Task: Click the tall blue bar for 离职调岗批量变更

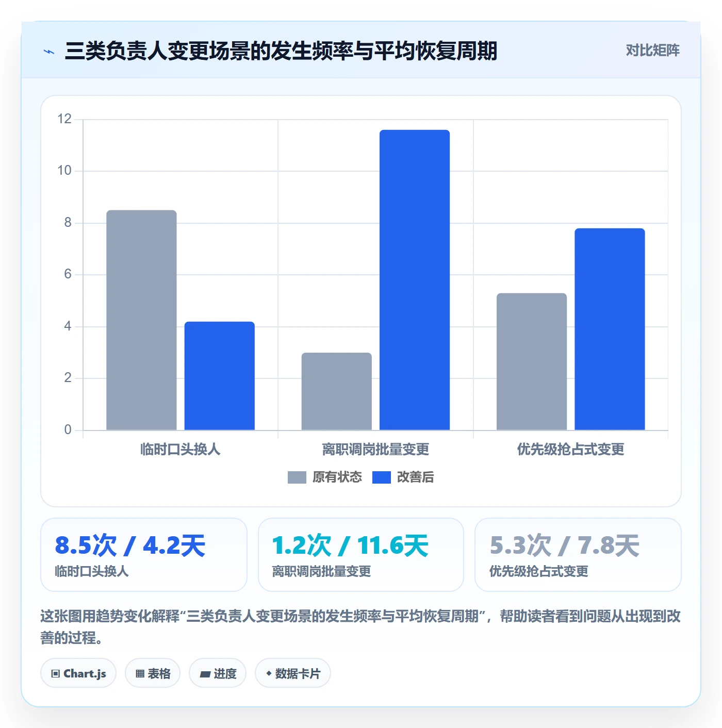Action: tap(415, 280)
